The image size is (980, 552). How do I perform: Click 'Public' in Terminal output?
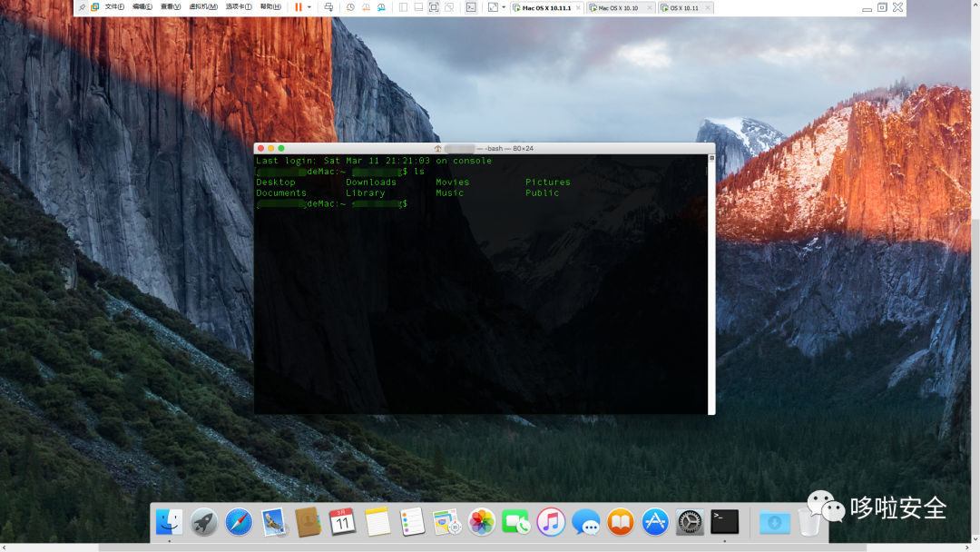point(542,192)
